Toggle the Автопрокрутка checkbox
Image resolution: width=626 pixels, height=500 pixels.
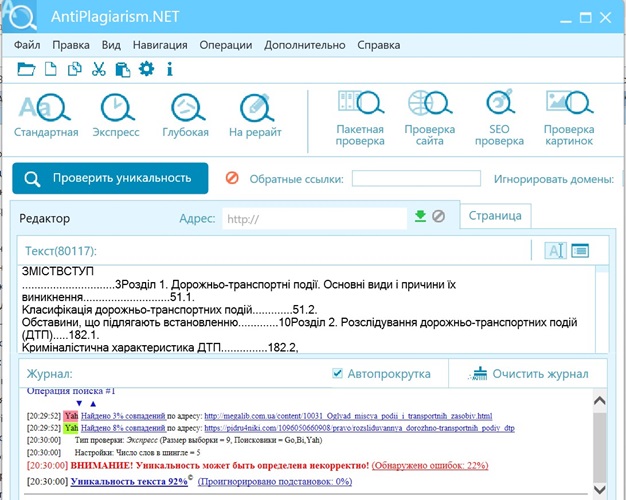[x=337, y=374]
